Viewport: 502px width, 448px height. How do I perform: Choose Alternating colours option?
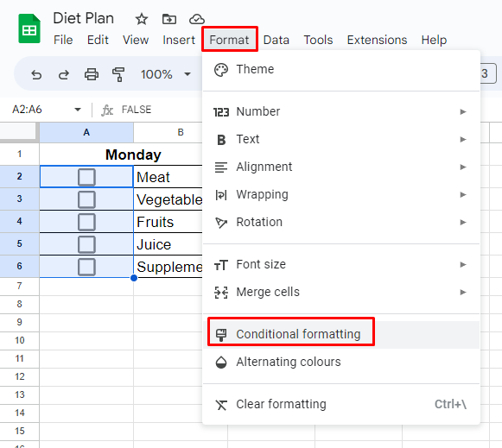click(341, 363)
